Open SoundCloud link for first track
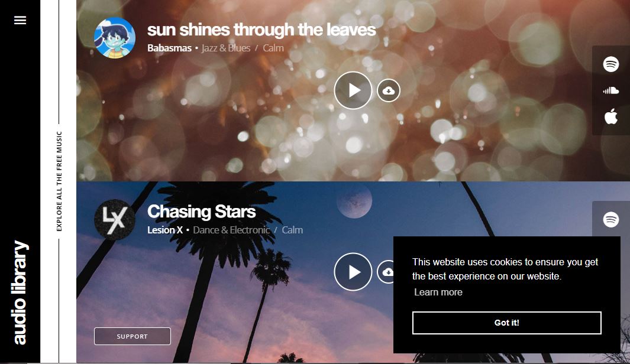This screenshot has width=630, height=364. click(x=610, y=90)
